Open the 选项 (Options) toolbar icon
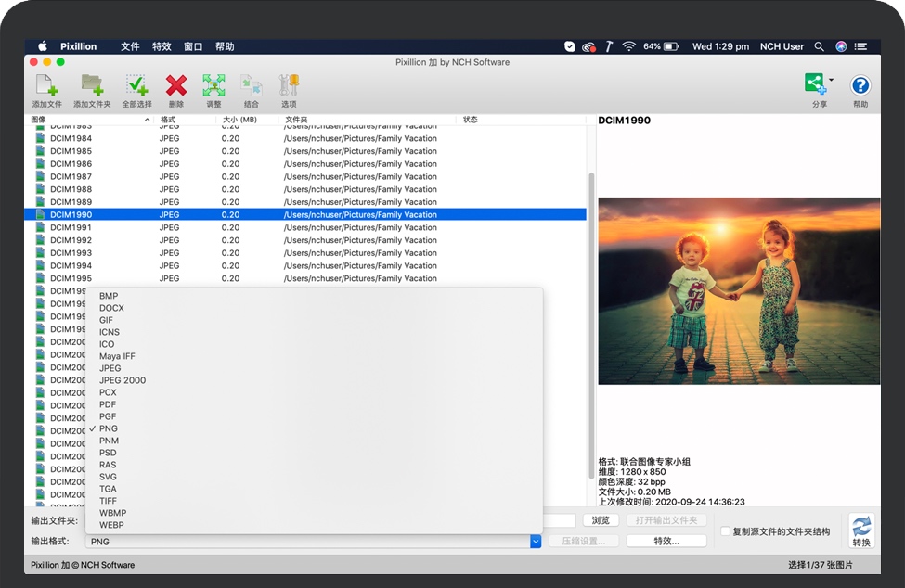The image size is (905, 588). (288, 88)
